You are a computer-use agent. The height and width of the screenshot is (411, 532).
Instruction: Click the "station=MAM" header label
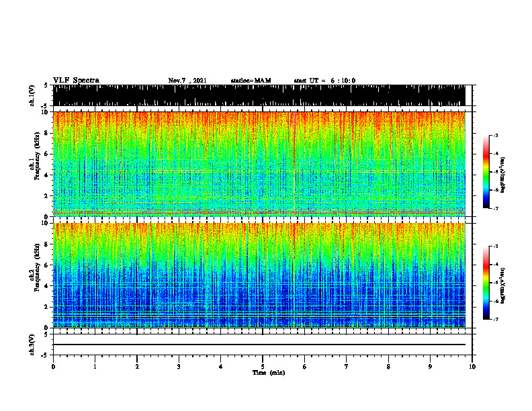[251, 81]
